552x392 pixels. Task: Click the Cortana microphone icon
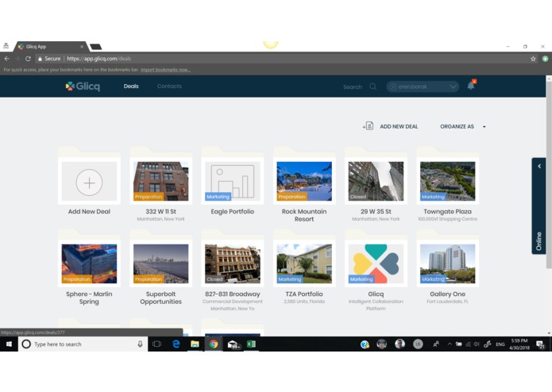[x=140, y=344]
